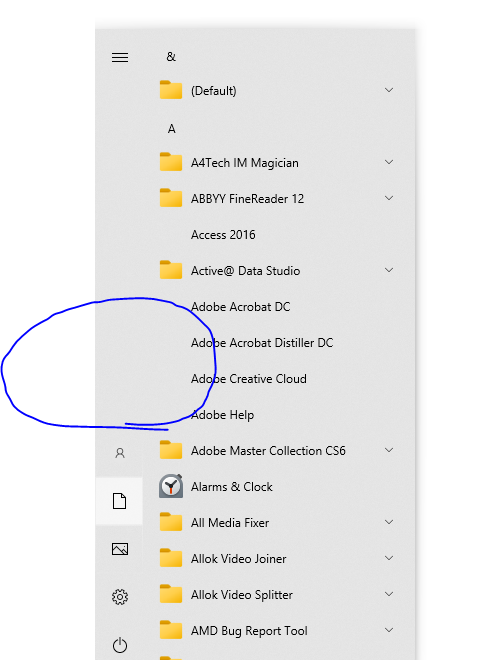Image resolution: width=489 pixels, height=660 pixels.
Task: Click the '&' section header
Action: (x=171, y=56)
